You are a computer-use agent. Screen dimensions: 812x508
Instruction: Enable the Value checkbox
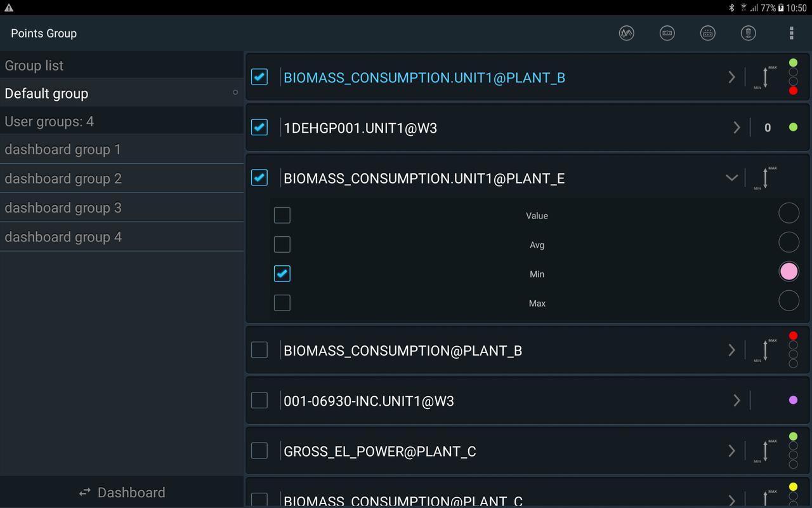282,215
